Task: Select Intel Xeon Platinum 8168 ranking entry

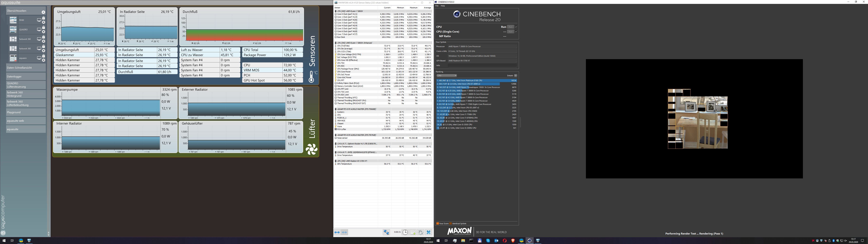Action: 476,80
